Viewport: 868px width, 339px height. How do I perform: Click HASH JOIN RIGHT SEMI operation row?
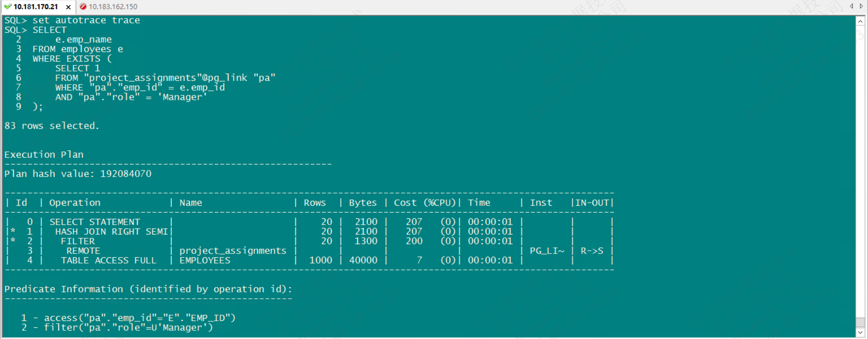pos(111,232)
